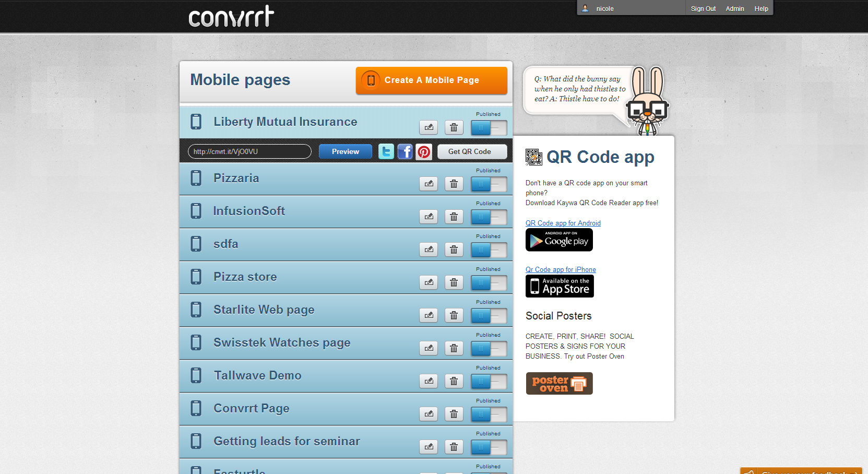Image resolution: width=868 pixels, height=474 pixels.
Task: Delete the InfusionSoft page
Action: [454, 217]
